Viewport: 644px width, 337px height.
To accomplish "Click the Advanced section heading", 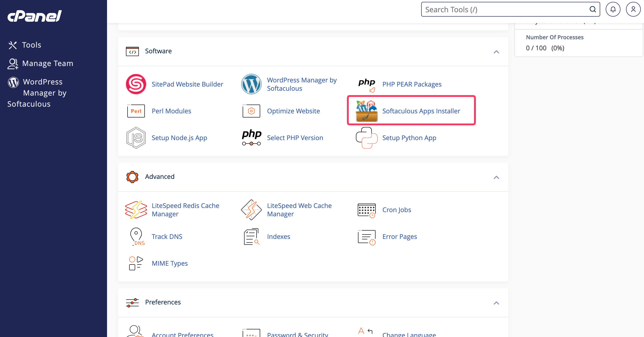I will (x=159, y=177).
